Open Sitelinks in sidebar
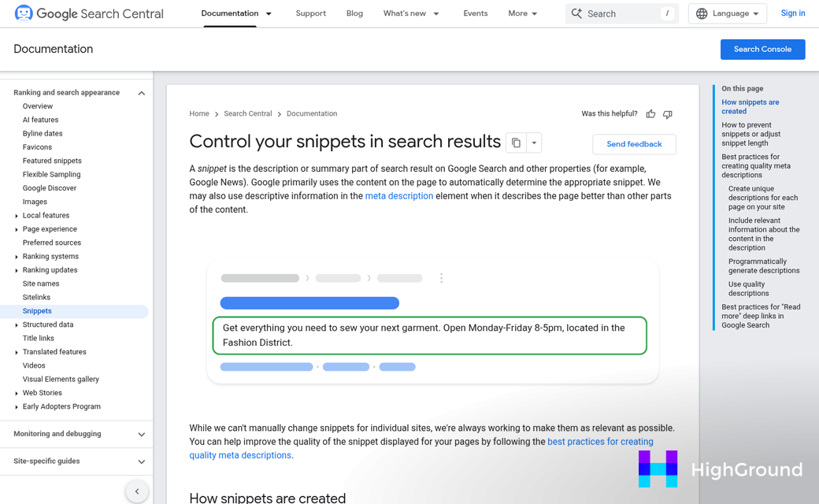The height and width of the screenshot is (504, 819). (x=36, y=297)
